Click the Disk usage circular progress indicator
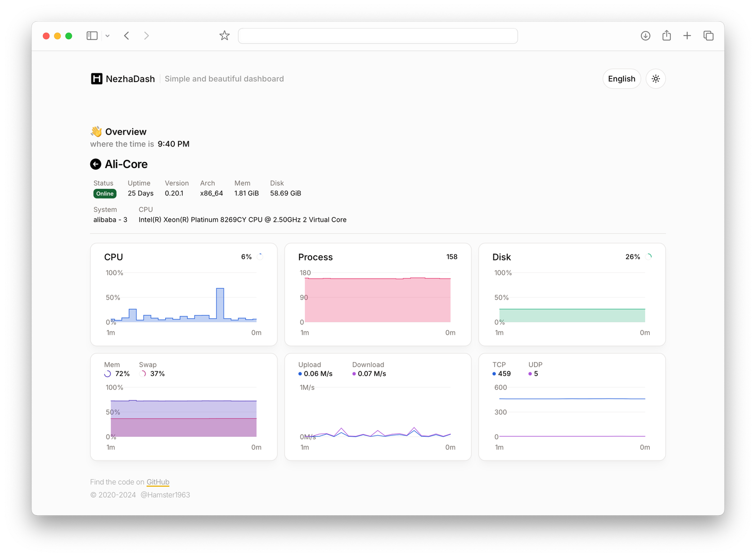This screenshot has height=557, width=756. pos(649,256)
